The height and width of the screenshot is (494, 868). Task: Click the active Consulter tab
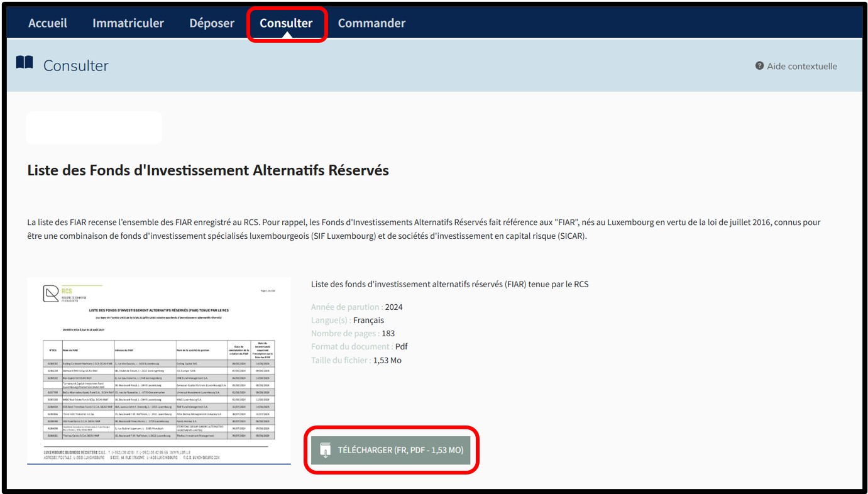pyautogui.click(x=286, y=23)
